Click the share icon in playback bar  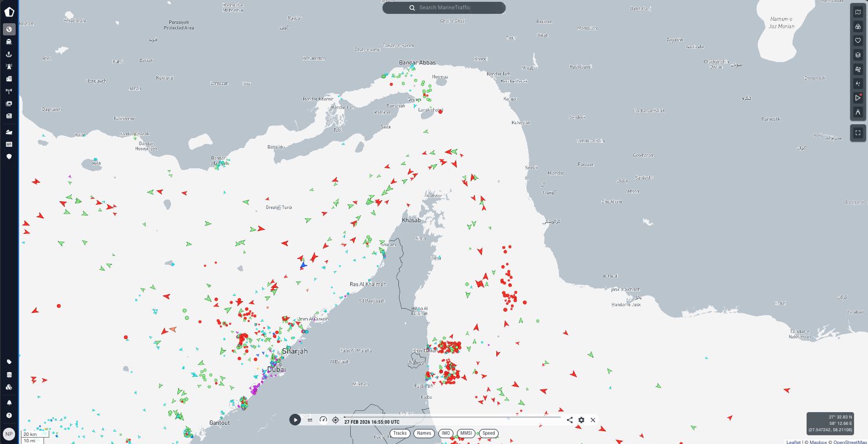pyautogui.click(x=570, y=420)
